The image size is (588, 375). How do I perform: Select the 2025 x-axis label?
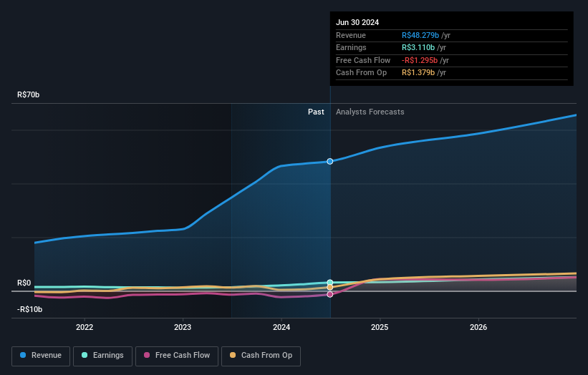[x=380, y=327]
